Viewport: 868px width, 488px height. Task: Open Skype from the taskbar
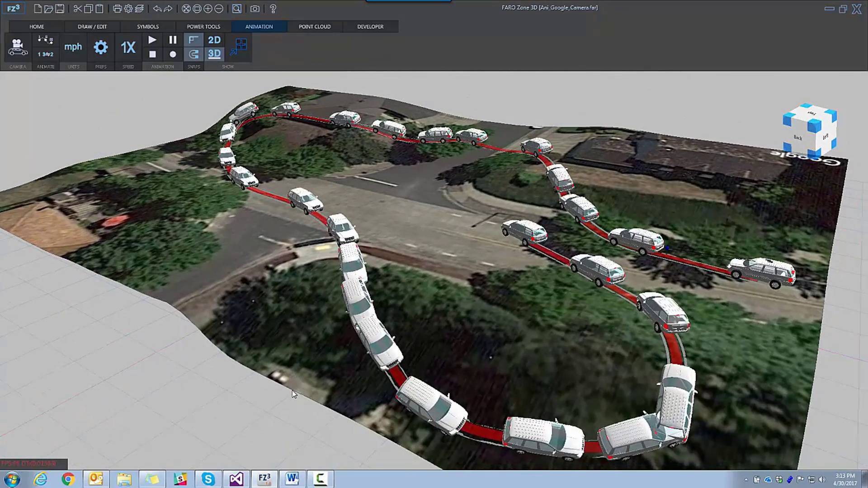click(208, 479)
